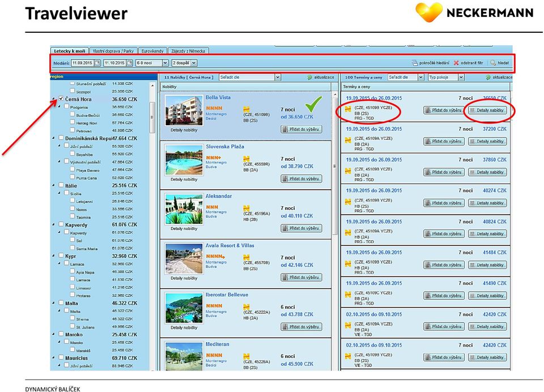Collapse the Kapverdy country tree node
544x392 pixels.
[x=54, y=225]
